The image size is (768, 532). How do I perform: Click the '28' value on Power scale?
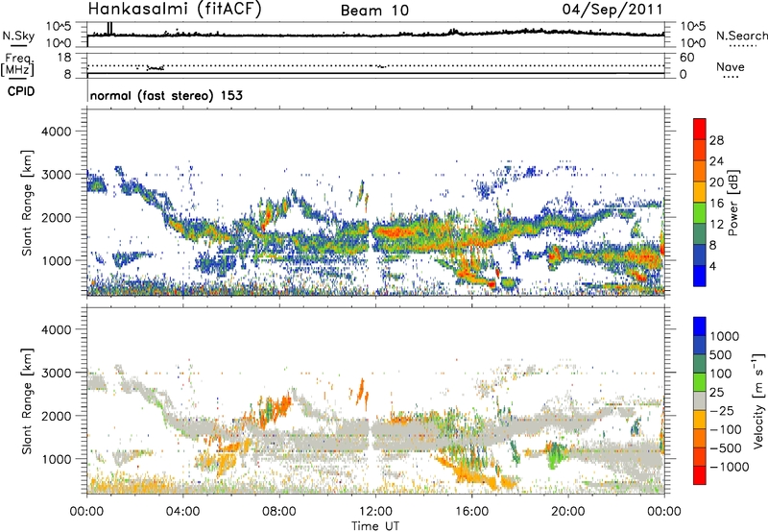(716, 140)
